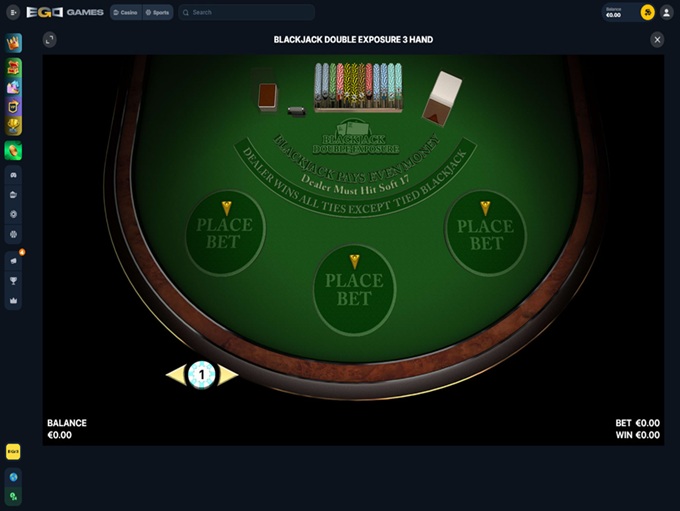This screenshot has width=680, height=511.
Task: Open the user profile icon
Action: pos(666,13)
